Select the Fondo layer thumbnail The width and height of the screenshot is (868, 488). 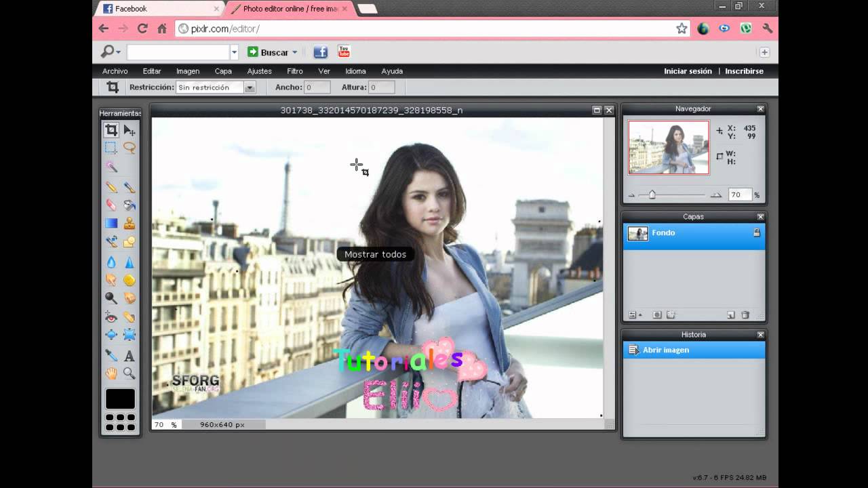(637, 233)
